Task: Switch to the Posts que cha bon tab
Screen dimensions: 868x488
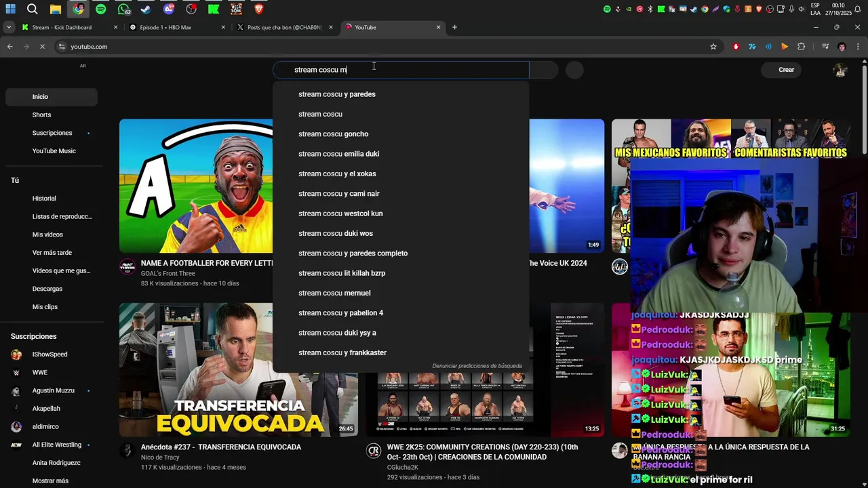Action: click(284, 27)
